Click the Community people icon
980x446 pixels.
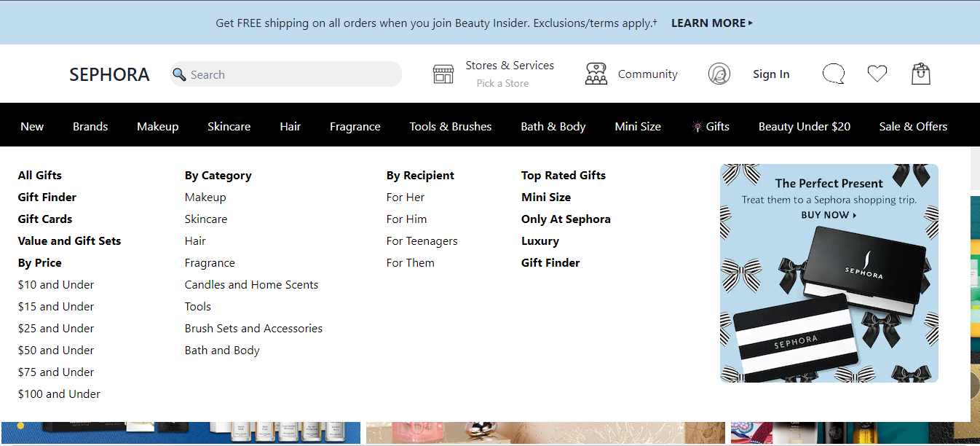click(596, 74)
